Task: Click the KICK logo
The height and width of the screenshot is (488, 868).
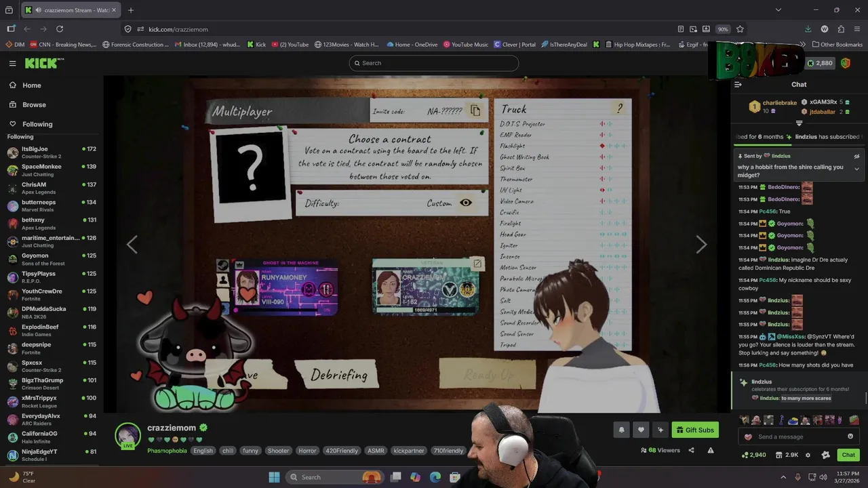Action: (x=44, y=63)
